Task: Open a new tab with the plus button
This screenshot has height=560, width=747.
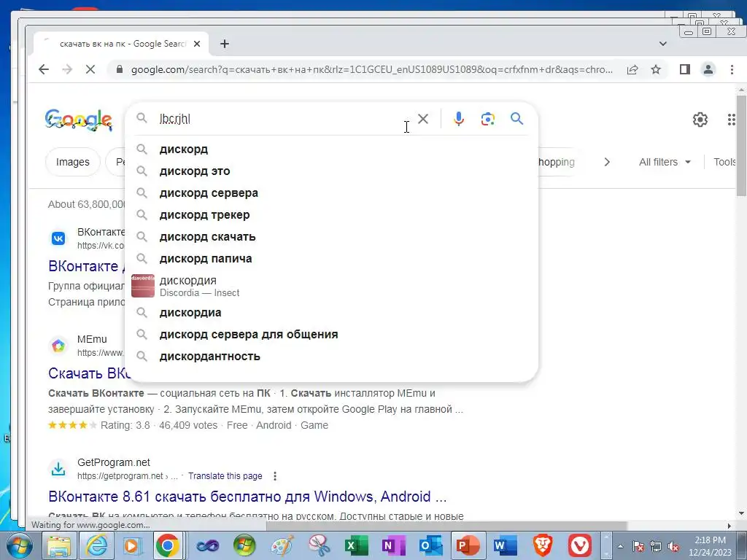Action: (x=225, y=44)
